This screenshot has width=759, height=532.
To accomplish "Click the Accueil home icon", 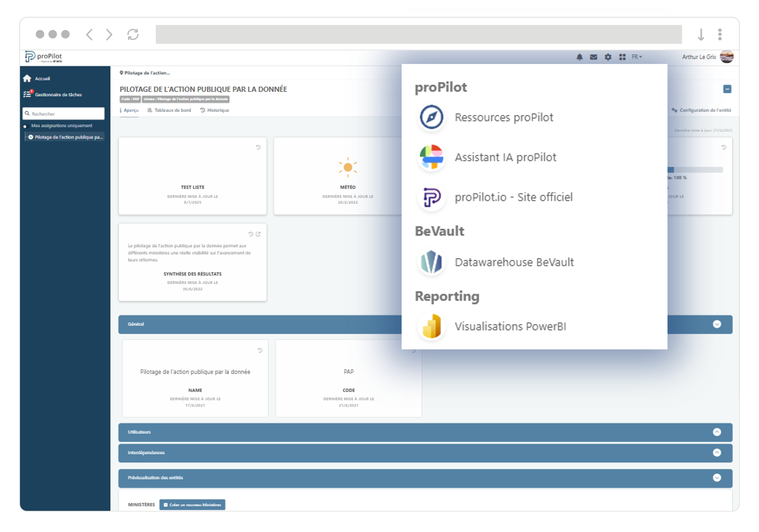I will 28,79.
